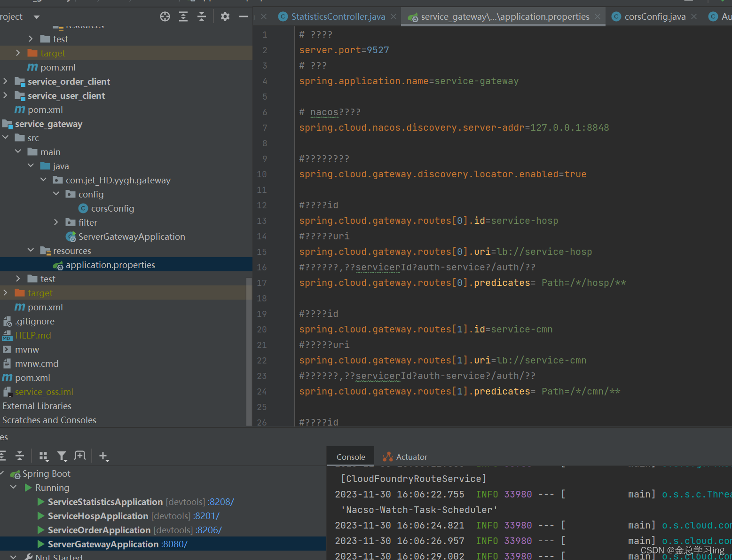Select ServiceHospApplication run configuration

(x=98, y=516)
